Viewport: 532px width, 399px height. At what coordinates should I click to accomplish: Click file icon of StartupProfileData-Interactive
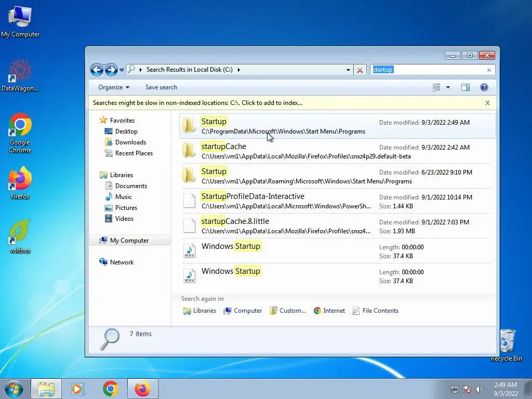tap(189, 201)
